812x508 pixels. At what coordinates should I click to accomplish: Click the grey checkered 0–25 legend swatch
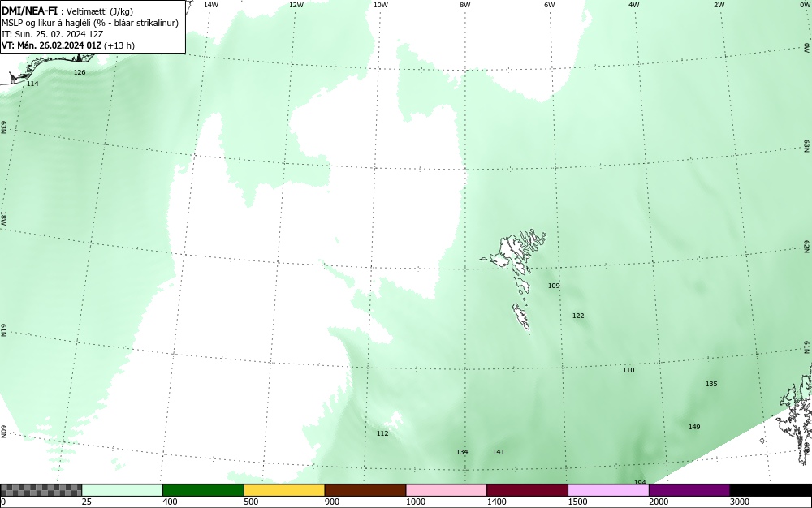[x=41, y=490]
